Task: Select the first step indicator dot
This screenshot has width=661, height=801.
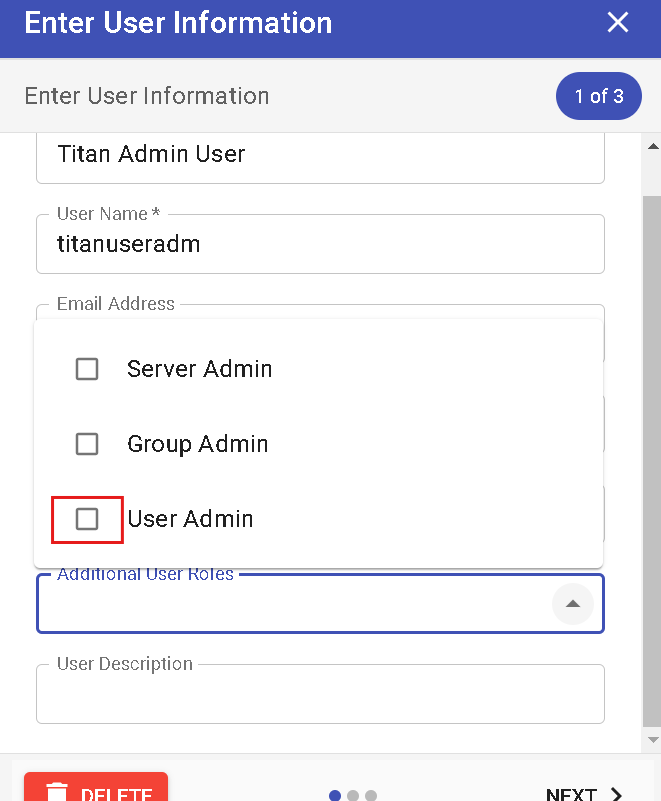Action: (335, 796)
